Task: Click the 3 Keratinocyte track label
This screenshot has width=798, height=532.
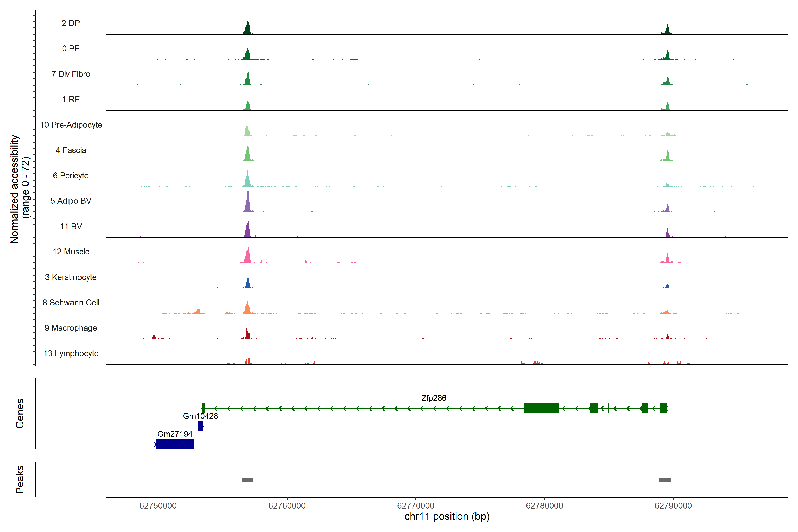Action: [70, 277]
